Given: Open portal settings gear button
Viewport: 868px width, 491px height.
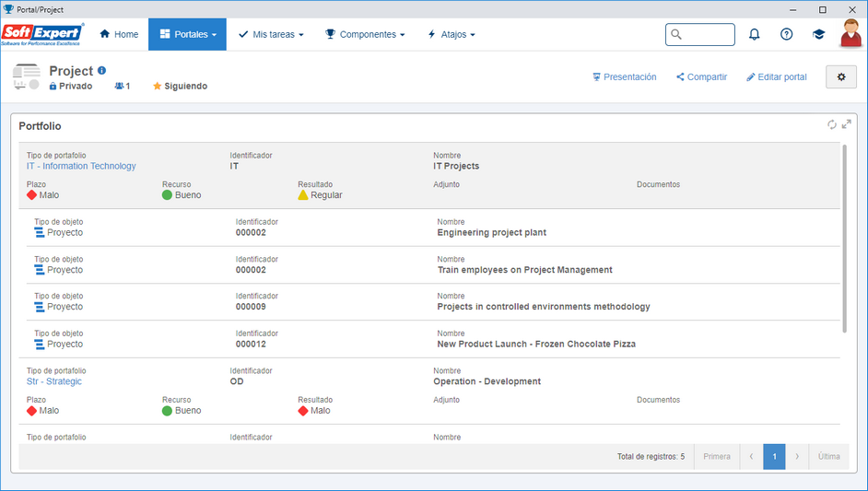Looking at the screenshot, I should (841, 77).
